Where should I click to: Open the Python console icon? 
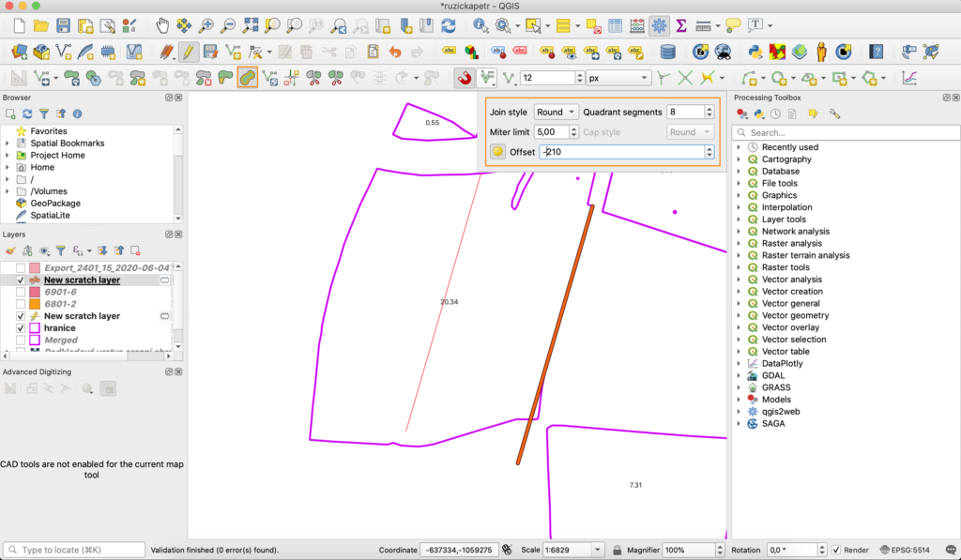pyautogui.click(x=755, y=52)
